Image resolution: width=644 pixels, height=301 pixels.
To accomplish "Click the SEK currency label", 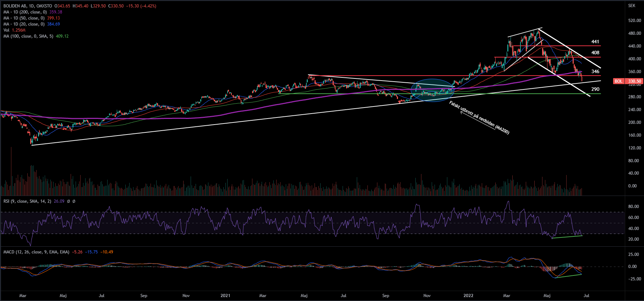I will (x=632, y=6).
